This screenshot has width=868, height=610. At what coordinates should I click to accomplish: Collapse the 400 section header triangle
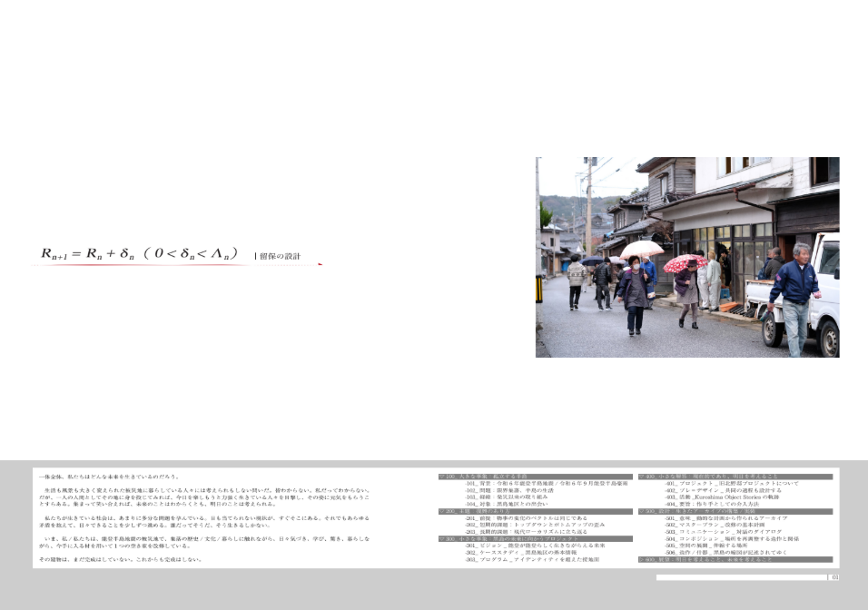(641, 477)
